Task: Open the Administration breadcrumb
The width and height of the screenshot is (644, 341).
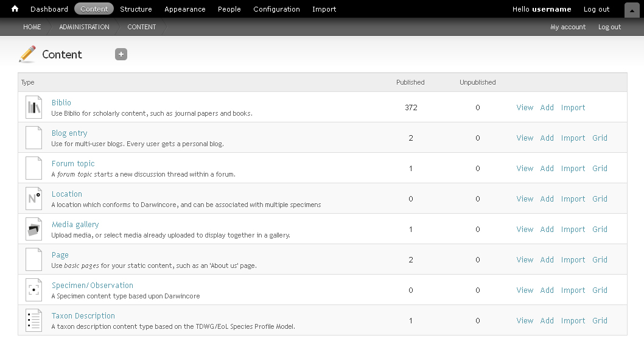Action: click(84, 27)
